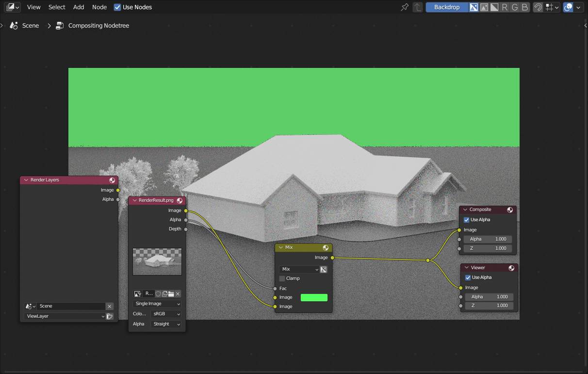This screenshot has width=588, height=374.
Task: Show only the B channel
Action: (525, 7)
